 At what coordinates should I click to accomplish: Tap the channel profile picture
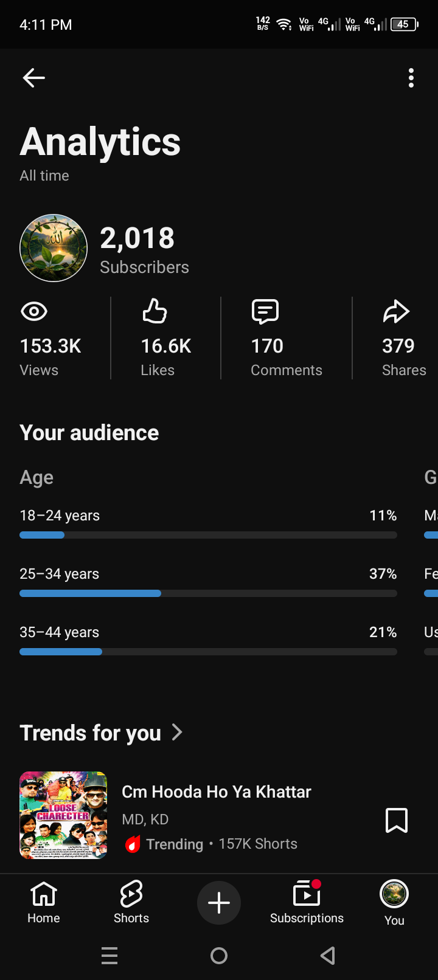54,248
